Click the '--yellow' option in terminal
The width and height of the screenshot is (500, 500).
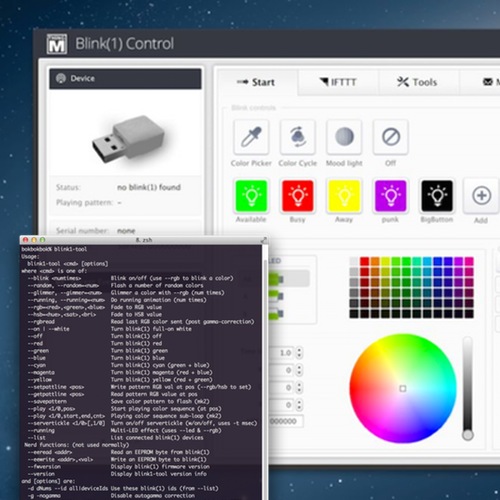40,380
